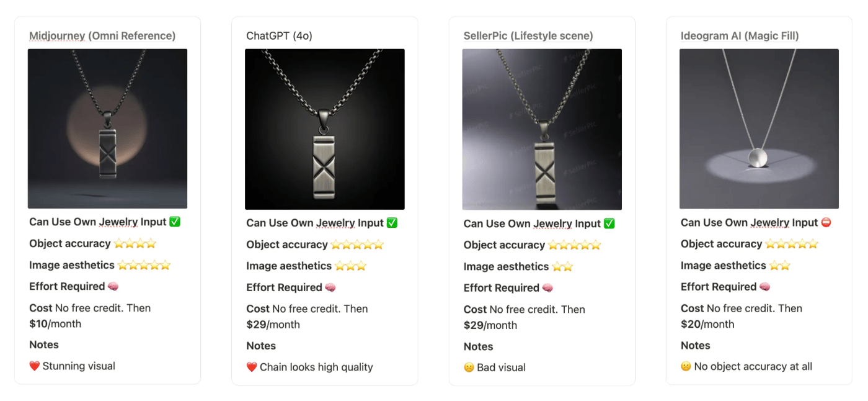Open the Midjourney necklace image thumbnail
Screen dimensions: 868x401
107,128
